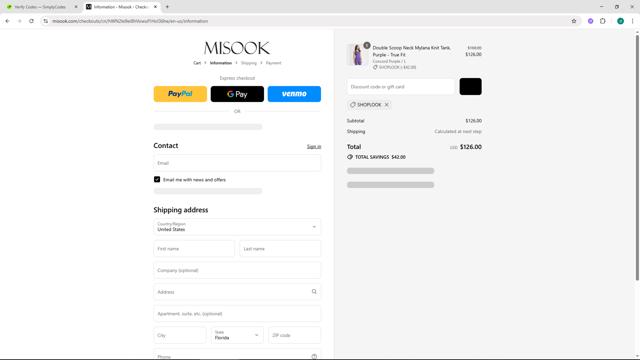Click the tag icon on the SHOPLOOK chip

(x=353, y=105)
